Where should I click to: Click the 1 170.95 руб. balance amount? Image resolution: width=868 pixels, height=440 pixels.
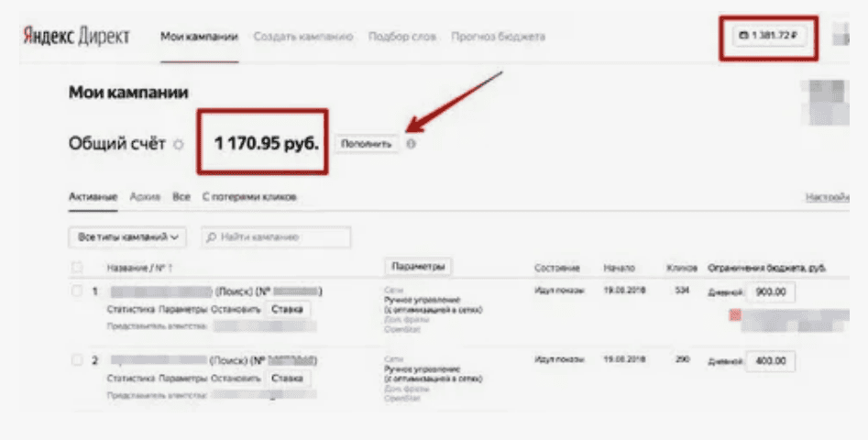(x=267, y=144)
